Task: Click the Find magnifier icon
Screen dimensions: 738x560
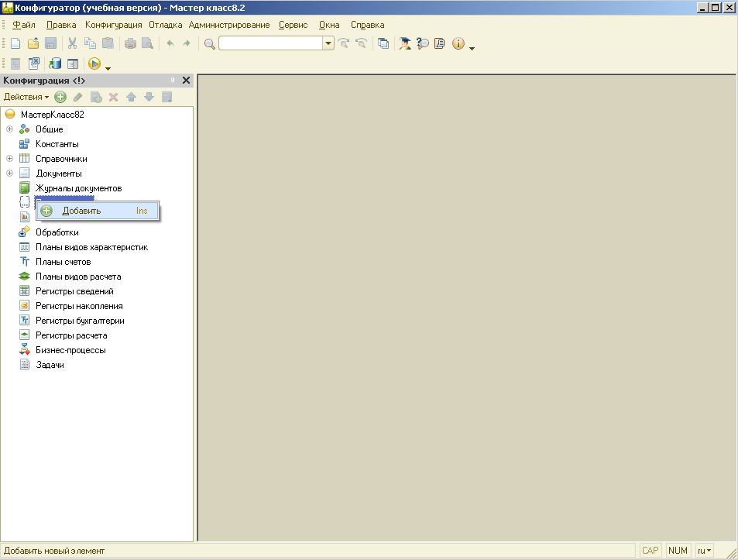Action: (x=209, y=44)
